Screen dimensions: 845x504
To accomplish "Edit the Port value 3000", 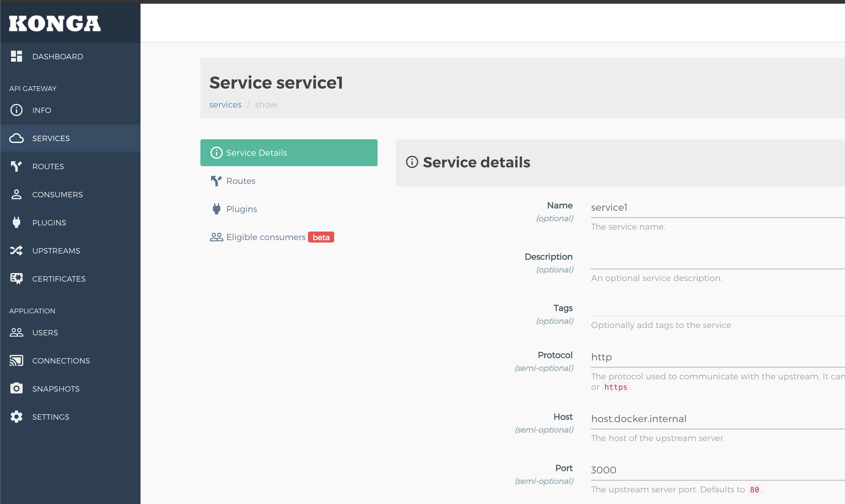I will (713, 470).
